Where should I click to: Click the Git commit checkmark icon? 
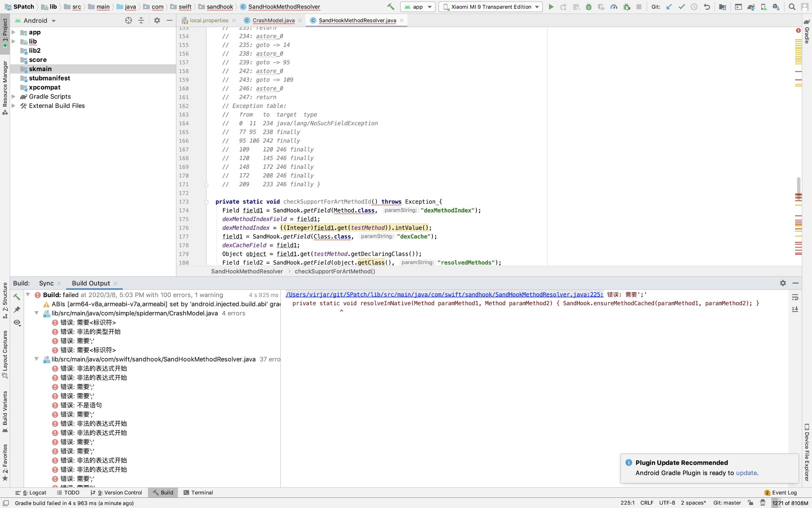[681, 7]
